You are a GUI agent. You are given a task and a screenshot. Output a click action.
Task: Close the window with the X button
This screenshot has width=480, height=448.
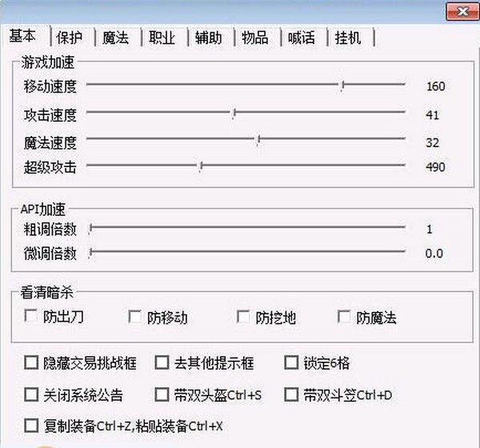462,12
